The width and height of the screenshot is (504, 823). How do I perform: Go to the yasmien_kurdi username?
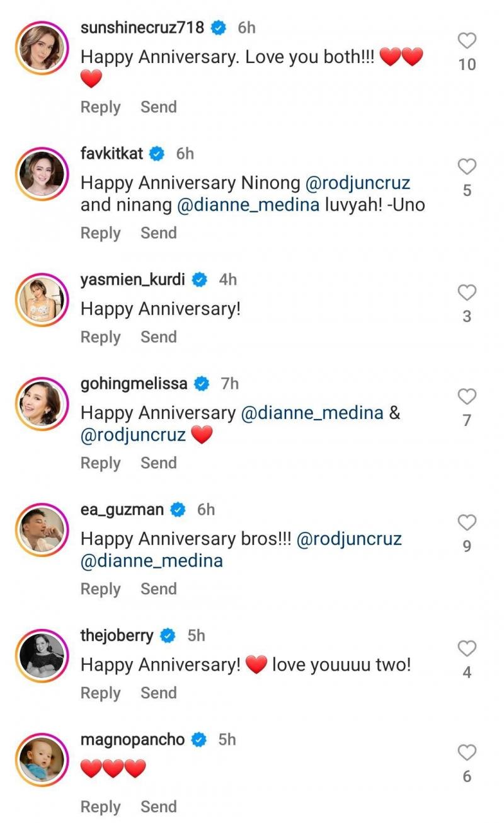[133, 279]
